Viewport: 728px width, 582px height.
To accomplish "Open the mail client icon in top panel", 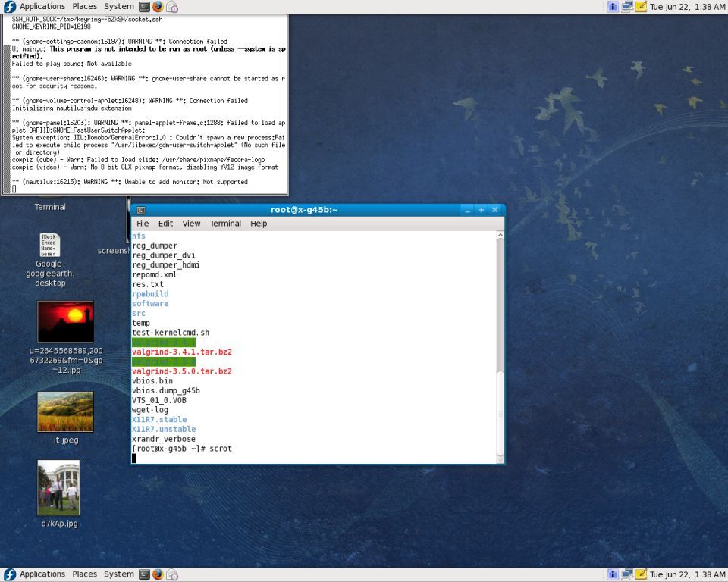I will click(172, 7).
